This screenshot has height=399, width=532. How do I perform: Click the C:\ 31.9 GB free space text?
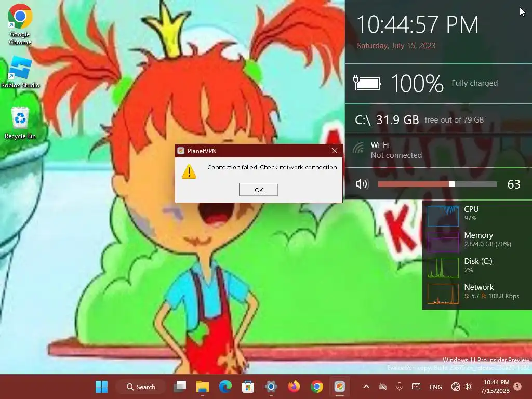pos(419,120)
